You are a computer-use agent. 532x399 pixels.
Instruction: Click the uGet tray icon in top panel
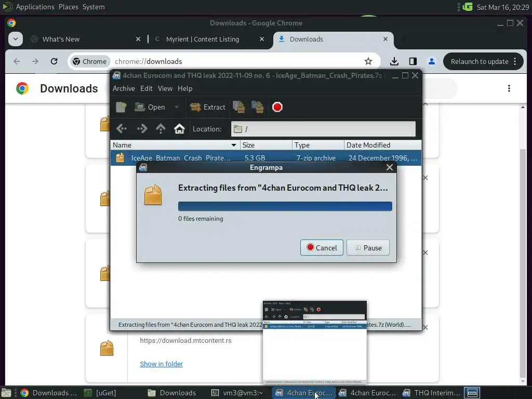[468, 7]
